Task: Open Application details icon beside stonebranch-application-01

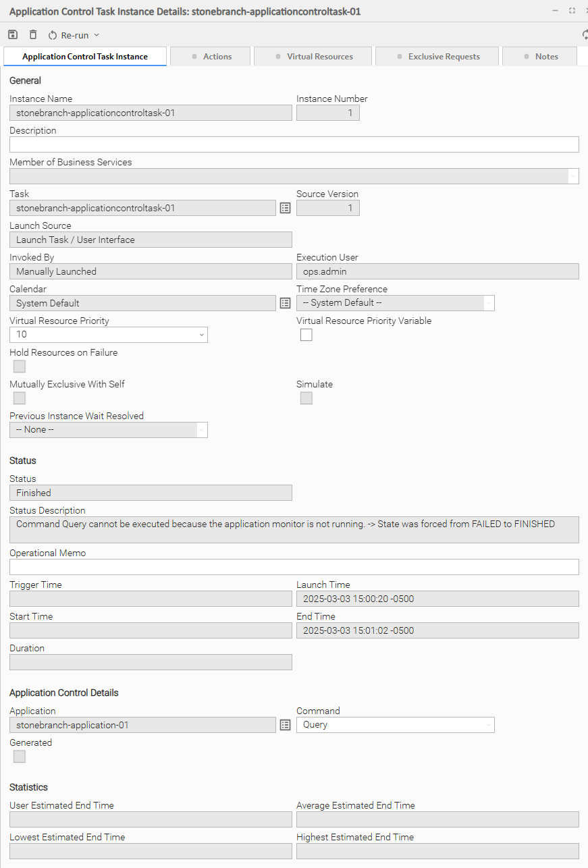Action: (x=285, y=725)
